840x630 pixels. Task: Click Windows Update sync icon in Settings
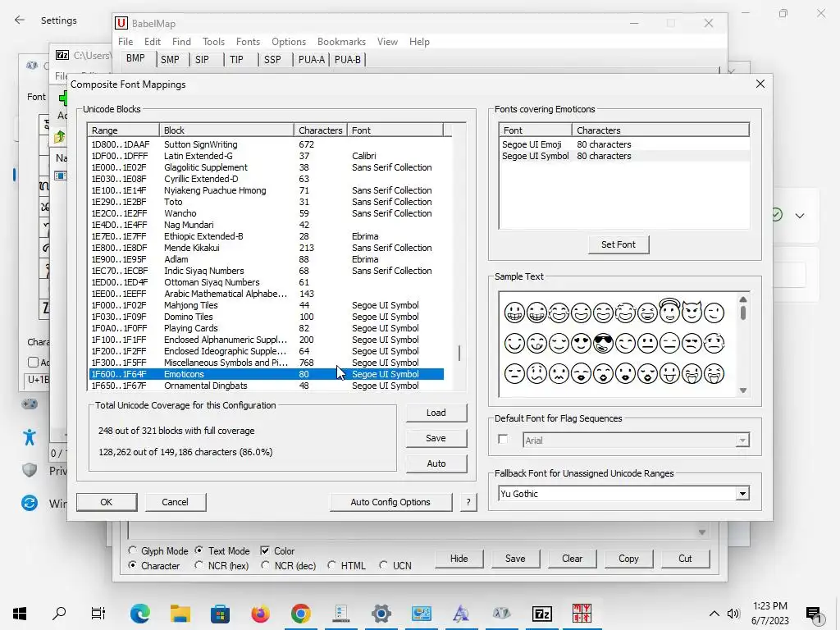(x=30, y=503)
